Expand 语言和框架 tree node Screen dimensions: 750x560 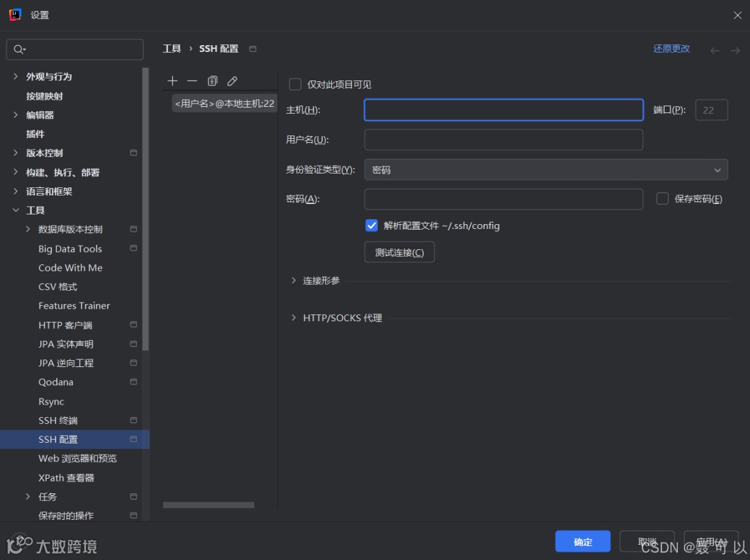(x=16, y=191)
